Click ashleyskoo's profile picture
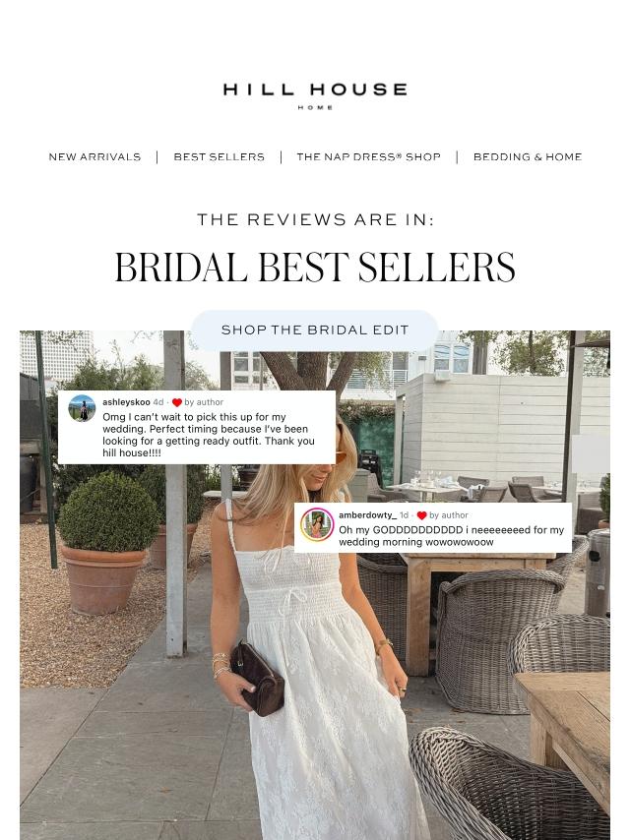The height and width of the screenshot is (840, 630). click(x=82, y=408)
